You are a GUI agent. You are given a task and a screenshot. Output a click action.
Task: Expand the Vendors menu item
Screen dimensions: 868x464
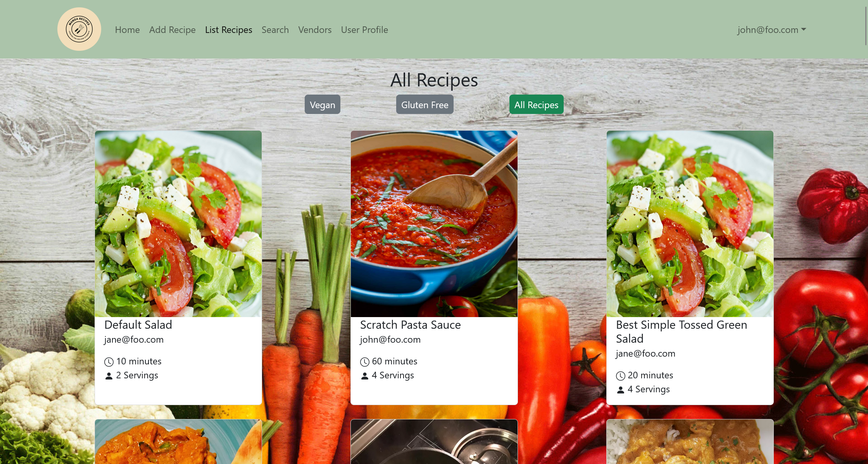[314, 29]
